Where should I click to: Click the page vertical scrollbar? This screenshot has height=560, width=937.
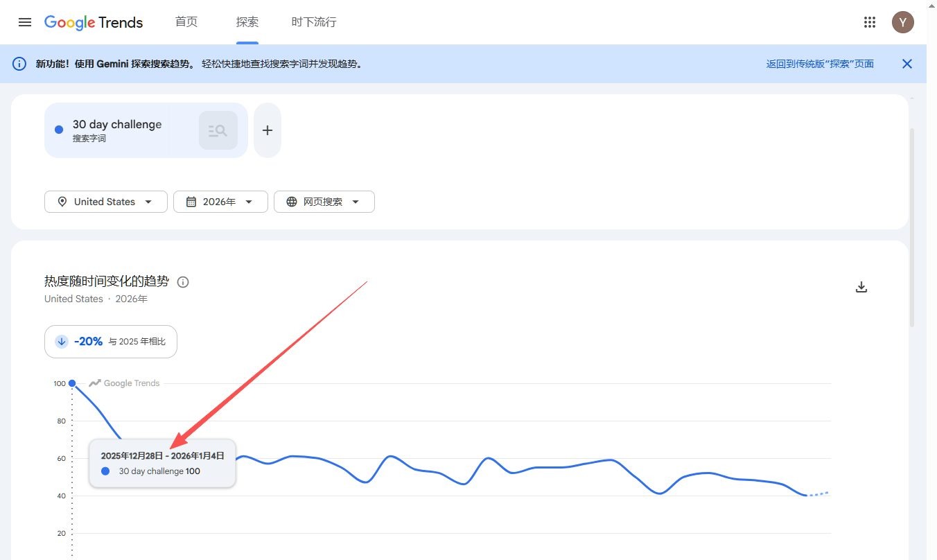[912, 227]
